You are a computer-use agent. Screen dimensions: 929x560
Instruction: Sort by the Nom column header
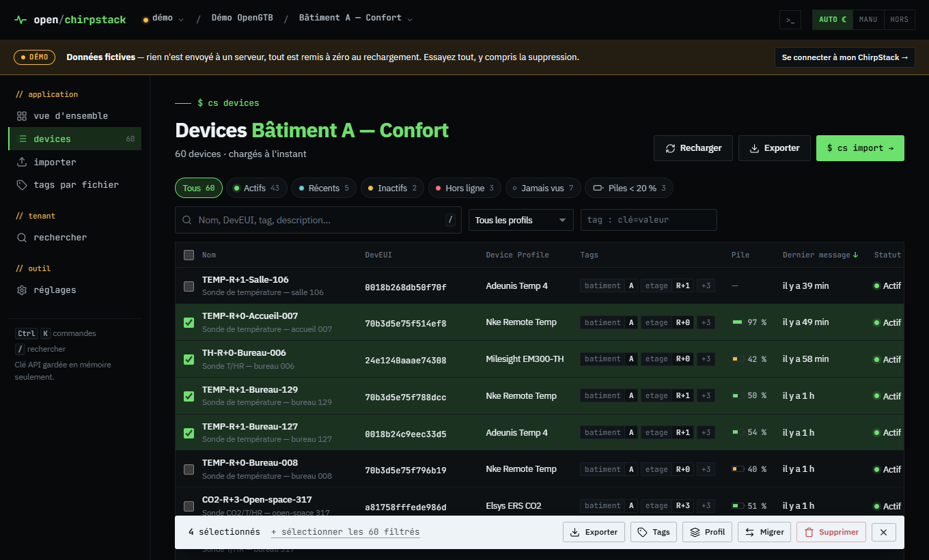(x=209, y=255)
